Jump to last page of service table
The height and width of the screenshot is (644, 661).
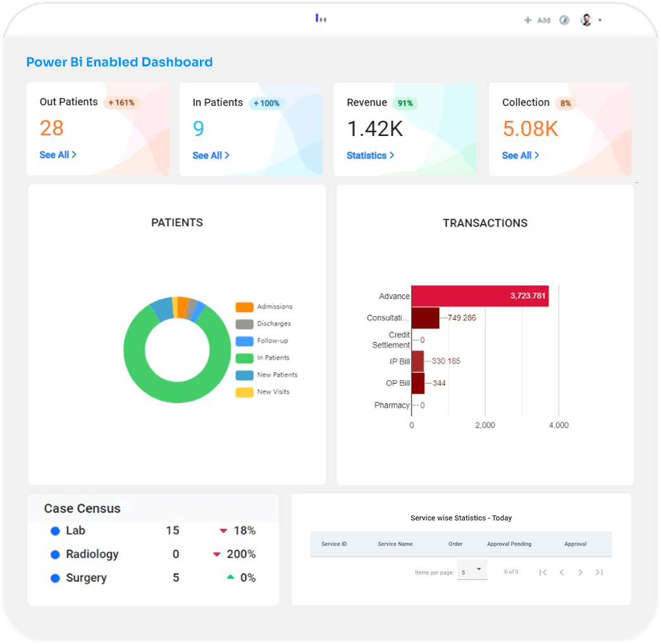point(599,573)
